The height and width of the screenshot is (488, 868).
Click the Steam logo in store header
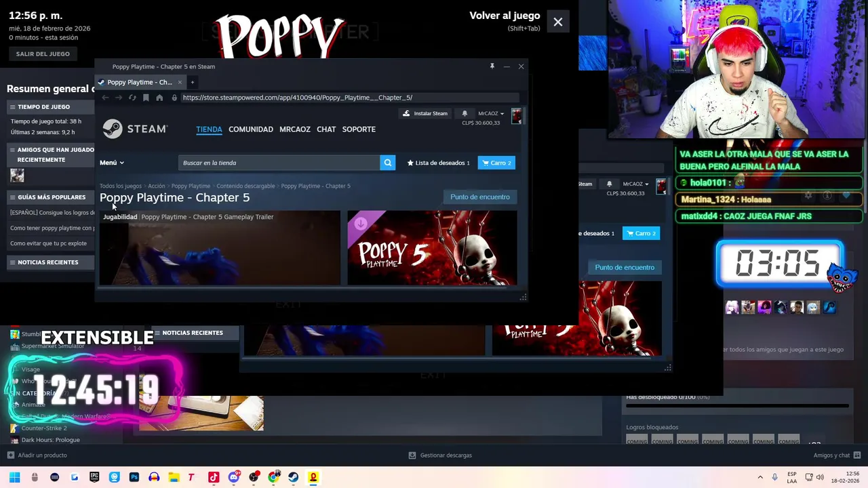(x=135, y=129)
